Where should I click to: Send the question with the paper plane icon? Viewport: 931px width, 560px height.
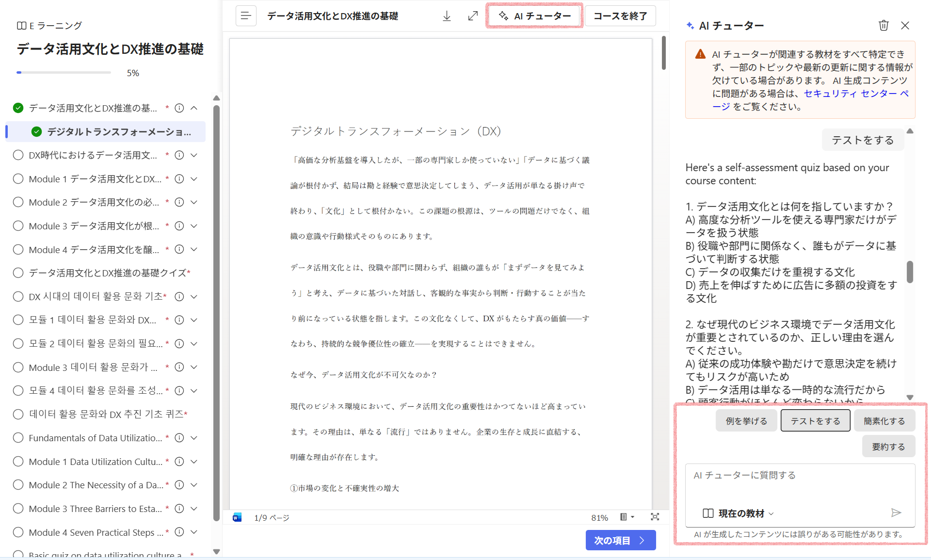(896, 512)
